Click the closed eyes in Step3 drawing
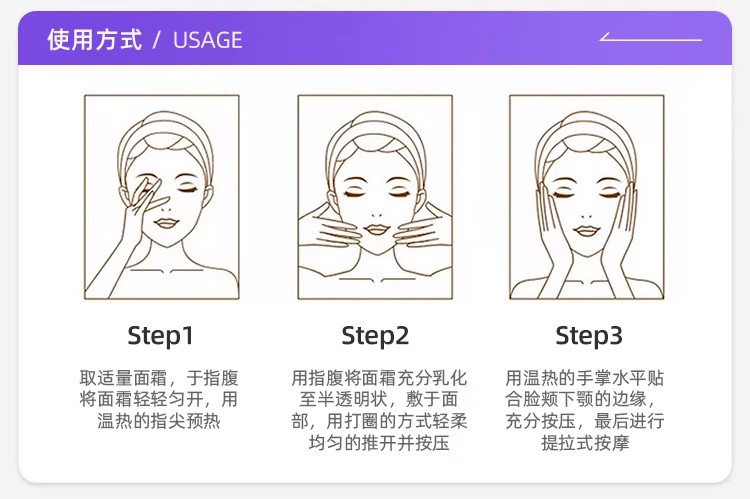The width and height of the screenshot is (750, 499). pos(587,193)
